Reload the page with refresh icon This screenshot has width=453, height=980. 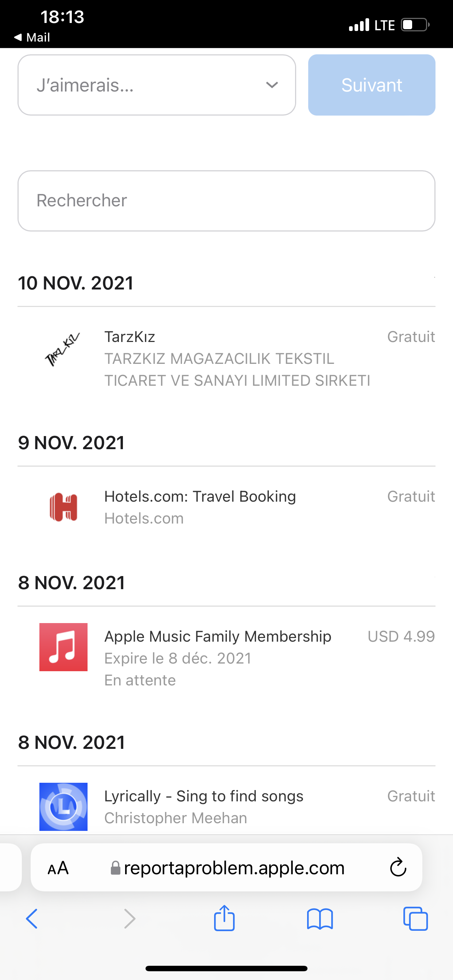[x=398, y=867]
